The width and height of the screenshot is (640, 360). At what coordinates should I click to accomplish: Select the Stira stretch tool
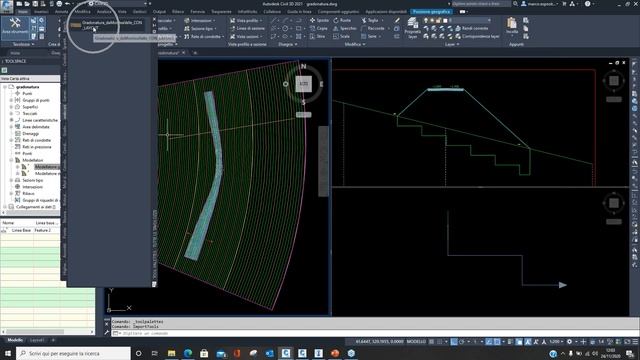[x=318, y=37]
